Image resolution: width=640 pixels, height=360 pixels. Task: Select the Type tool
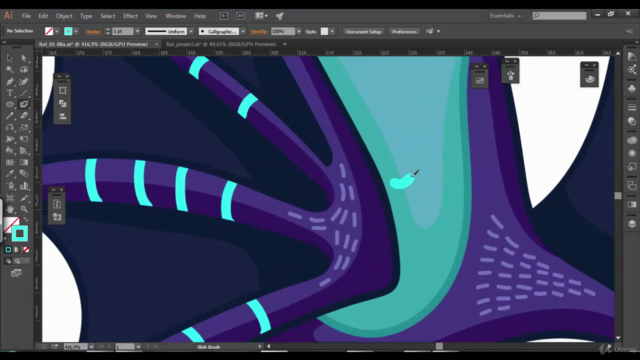(x=10, y=93)
